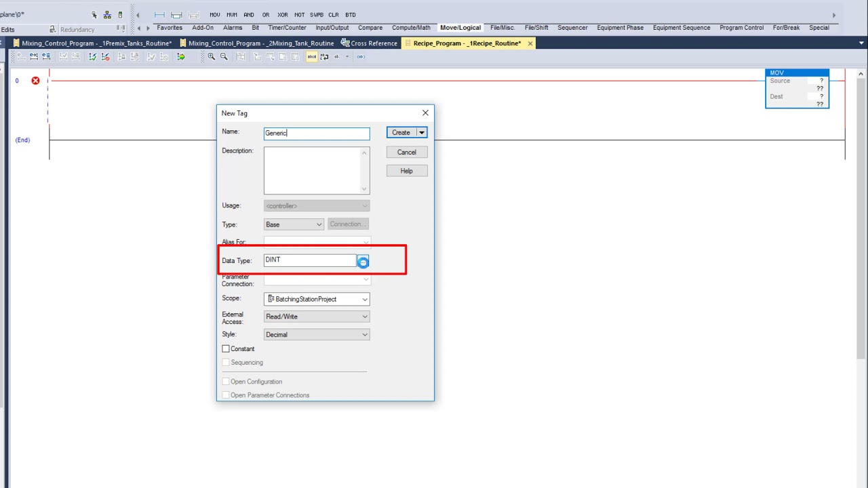Click the highlighted abcd tag display icon

(x=312, y=57)
